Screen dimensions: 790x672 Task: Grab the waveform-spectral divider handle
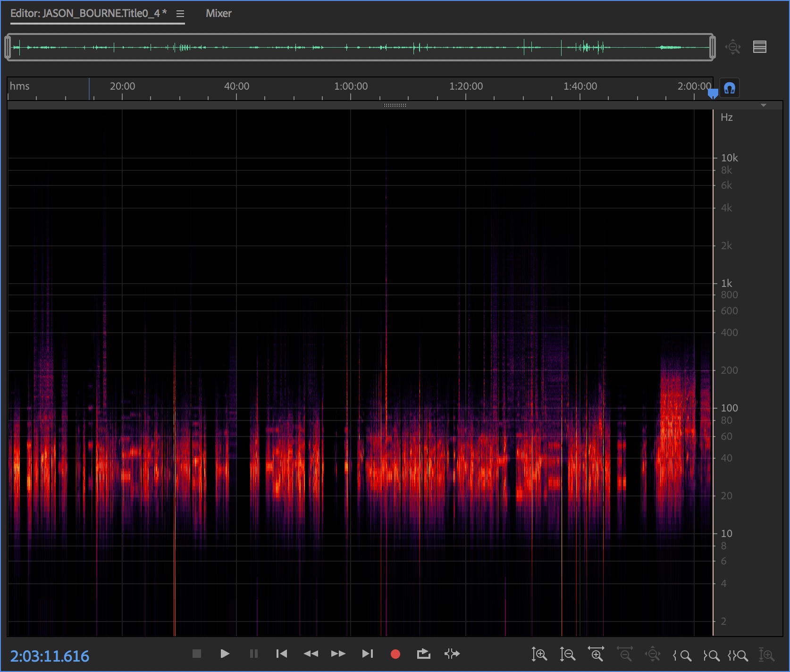(x=395, y=105)
